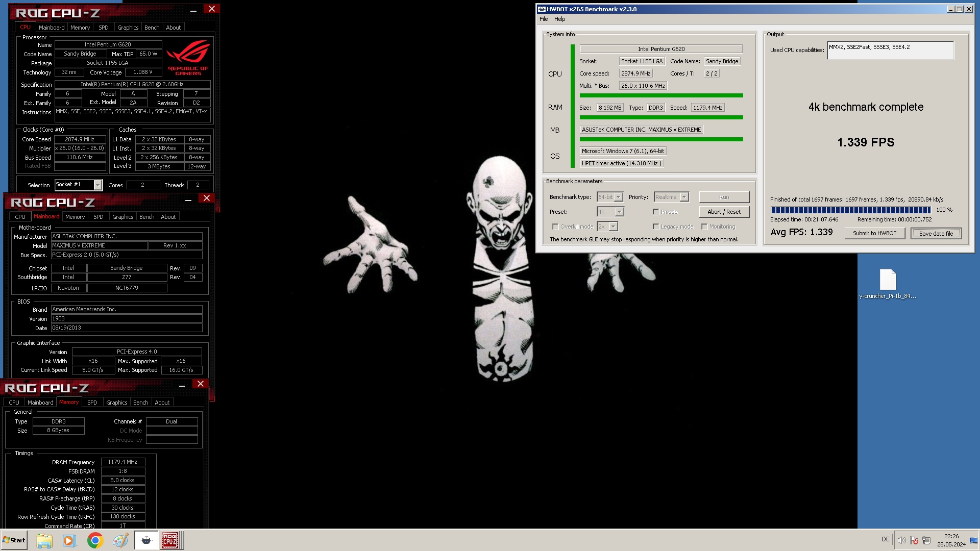Click the Used CPU capabilities text box

(890, 51)
